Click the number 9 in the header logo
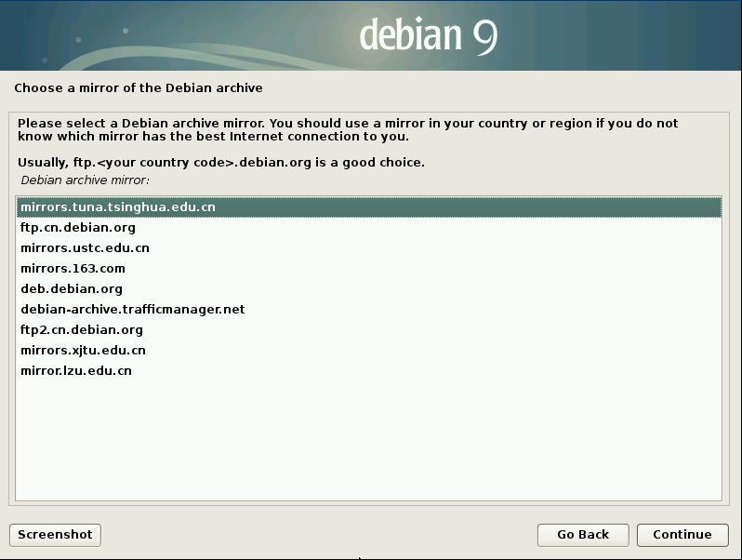The height and width of the screenshot is (560, 742). tap(484, 35)
